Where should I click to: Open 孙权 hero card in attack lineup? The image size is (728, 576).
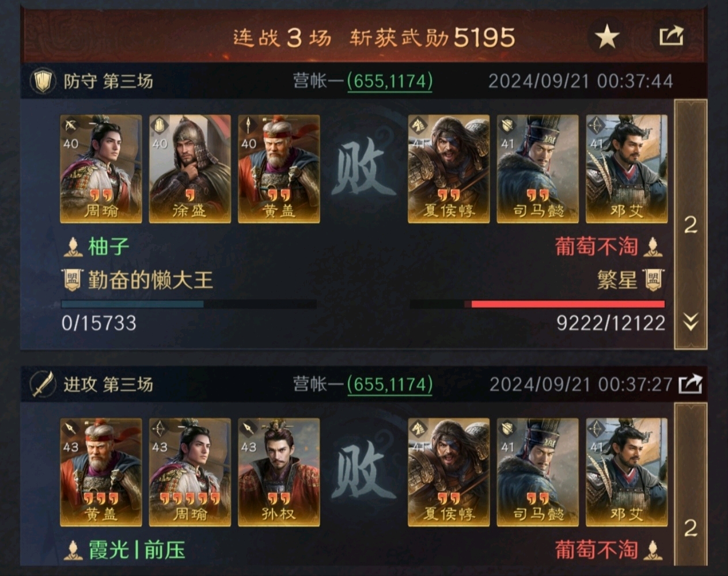pyautogui.click(x=279, y=472)
